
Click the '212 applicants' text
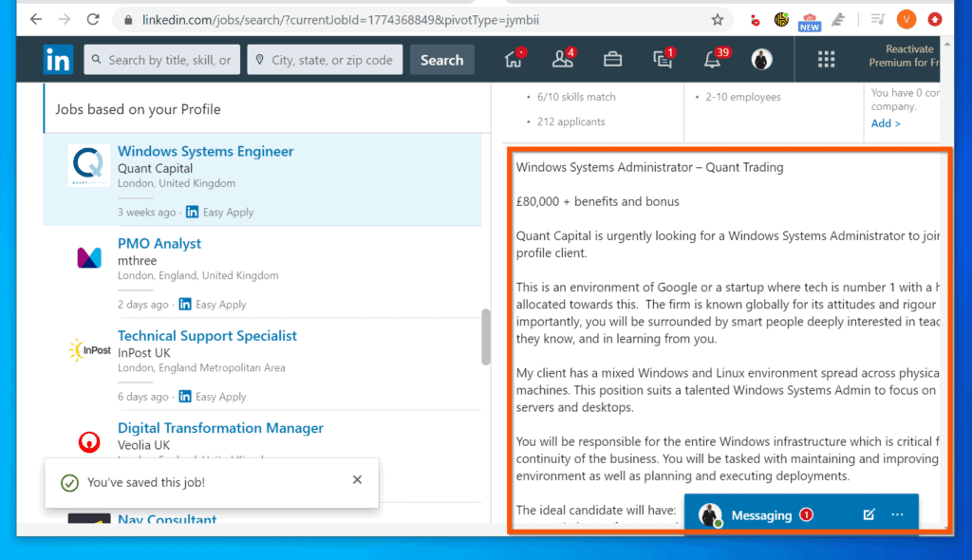tap(570, 122)
